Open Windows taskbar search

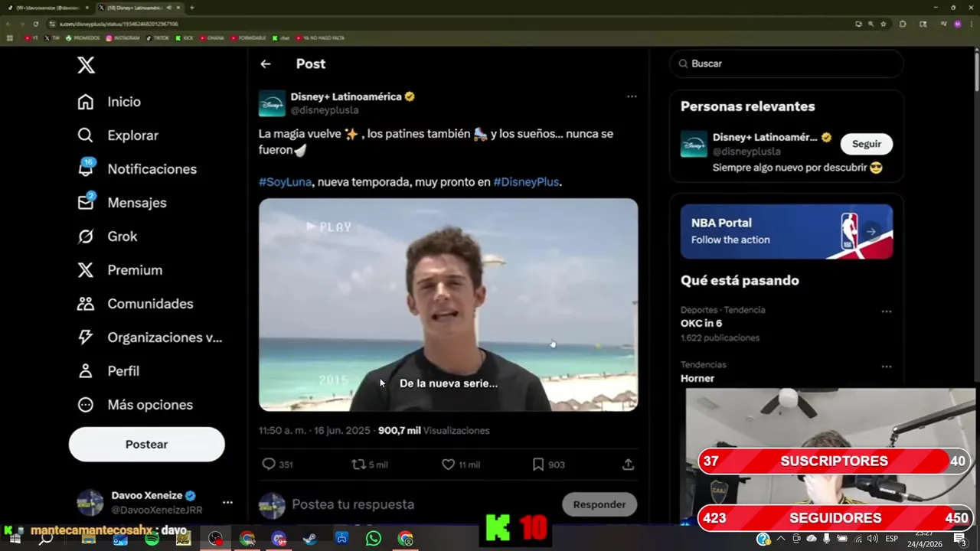[x=46, y=539]
